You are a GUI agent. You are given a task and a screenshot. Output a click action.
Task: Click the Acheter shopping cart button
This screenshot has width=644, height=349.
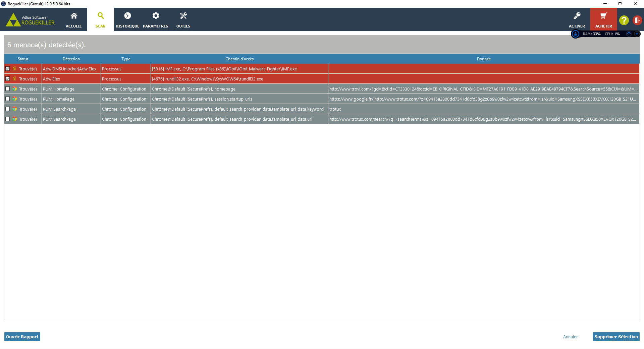pyautogui.click(x=604, y=20)
